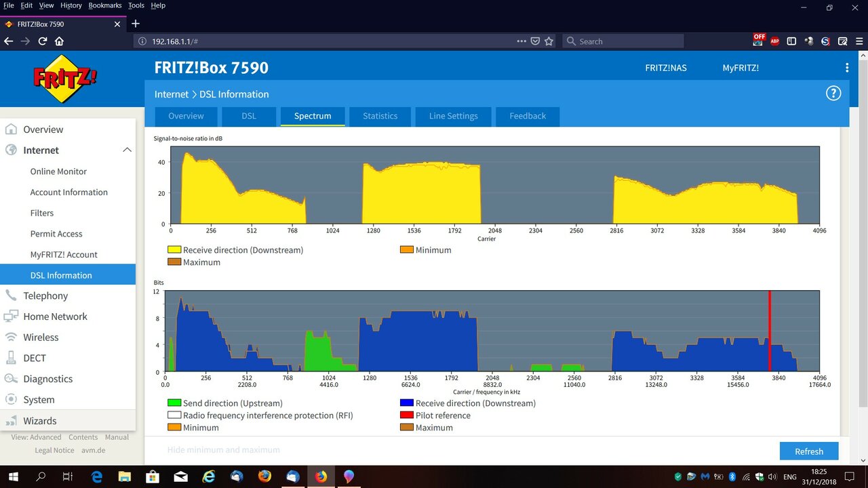Show site information icon in address bar
The width and height of the screenshot is (868, 488).
click(142, 41)
